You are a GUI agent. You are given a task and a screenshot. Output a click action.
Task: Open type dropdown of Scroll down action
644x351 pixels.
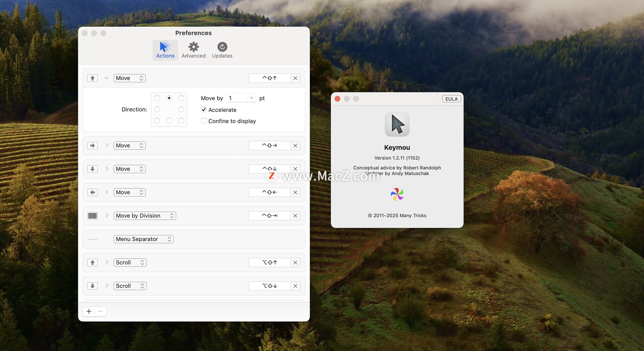(x=130, y=286)
